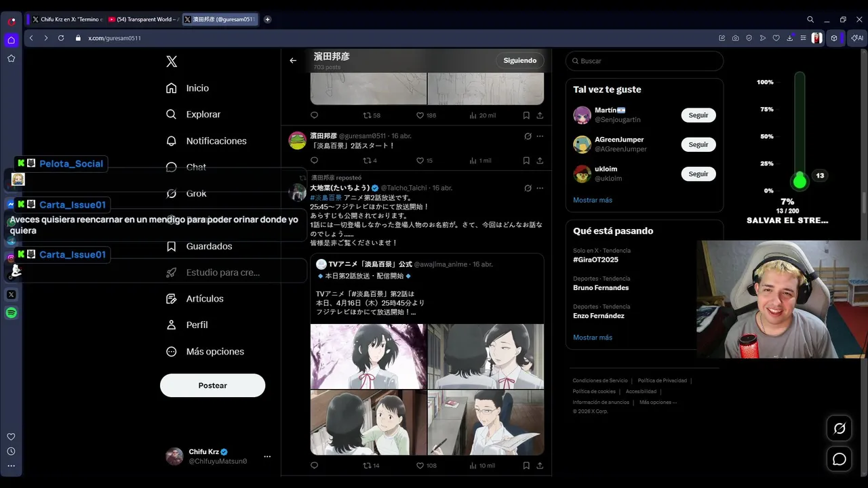Open the sidebar bookmarks star icon

[12, 58]
